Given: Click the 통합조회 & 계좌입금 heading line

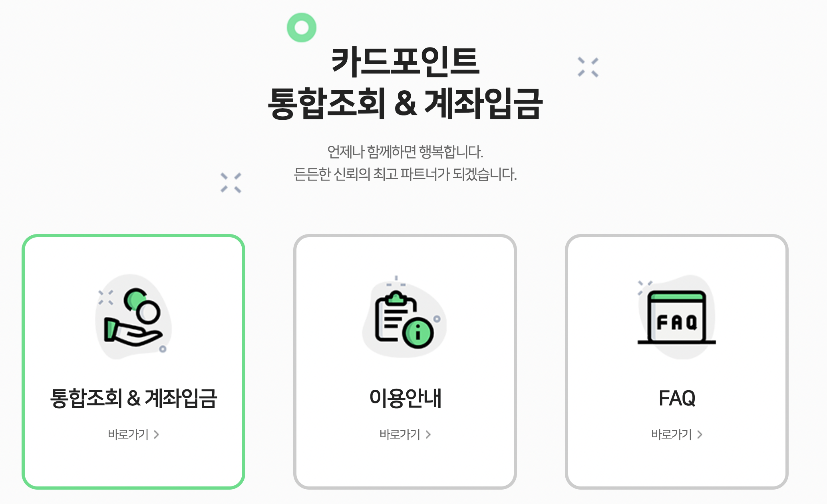Looking at the screenshot, I should (405, 104).
